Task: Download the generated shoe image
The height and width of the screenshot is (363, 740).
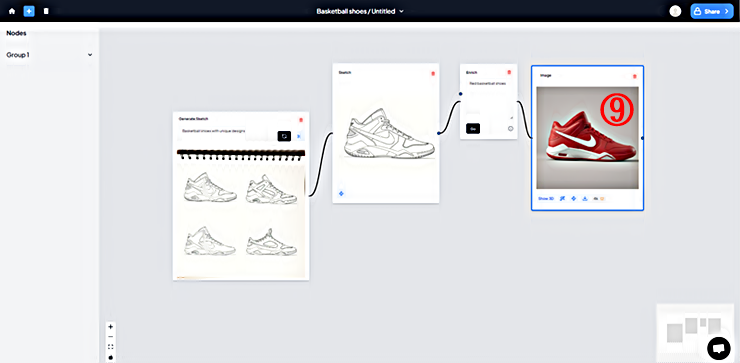Action: coord(585,199)
